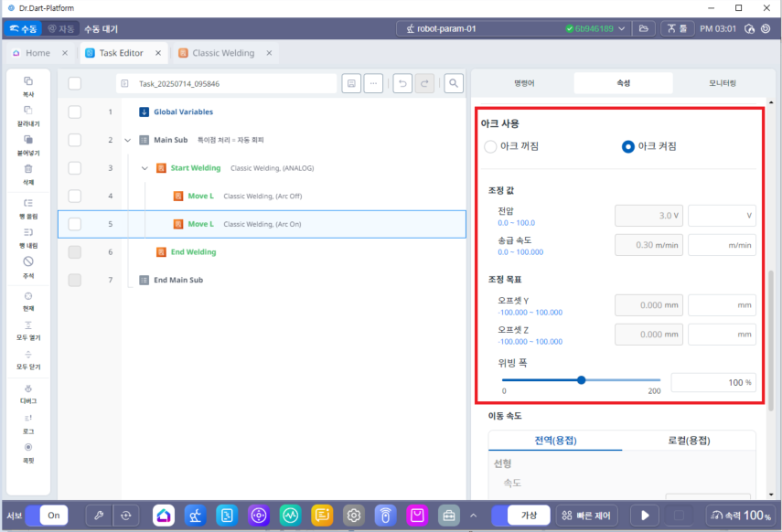Select the 로컬(용접) speed tab button
Screen dimensions: 782x532
click(689, 441)
